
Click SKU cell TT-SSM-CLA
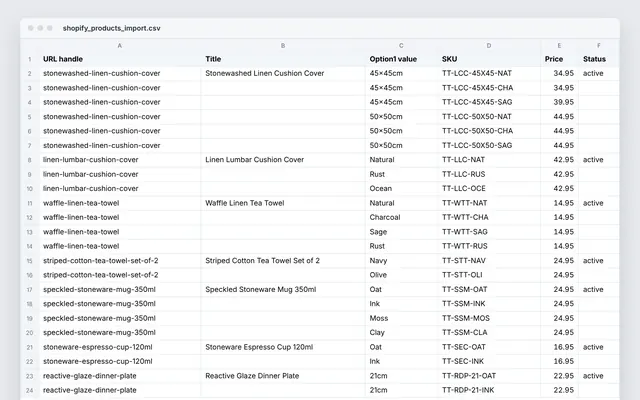tap(489, 333)
